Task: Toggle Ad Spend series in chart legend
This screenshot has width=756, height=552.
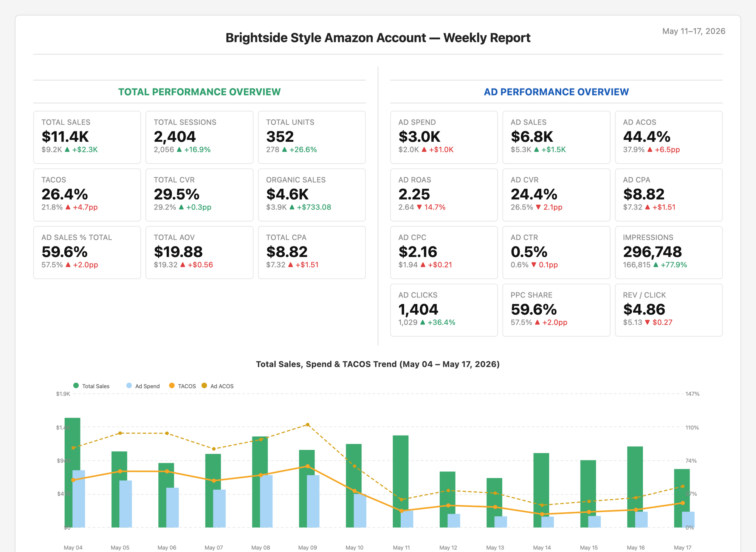Action: pyautogui.click(x=143, y=386)
